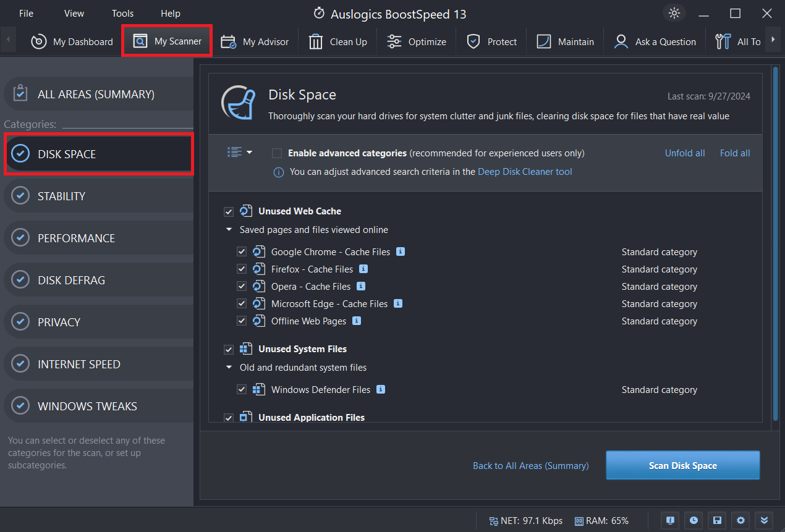785x532 pixels.
Task: Toggle the Privacy category checkmark icon
Action: click(x=20, y=322)
